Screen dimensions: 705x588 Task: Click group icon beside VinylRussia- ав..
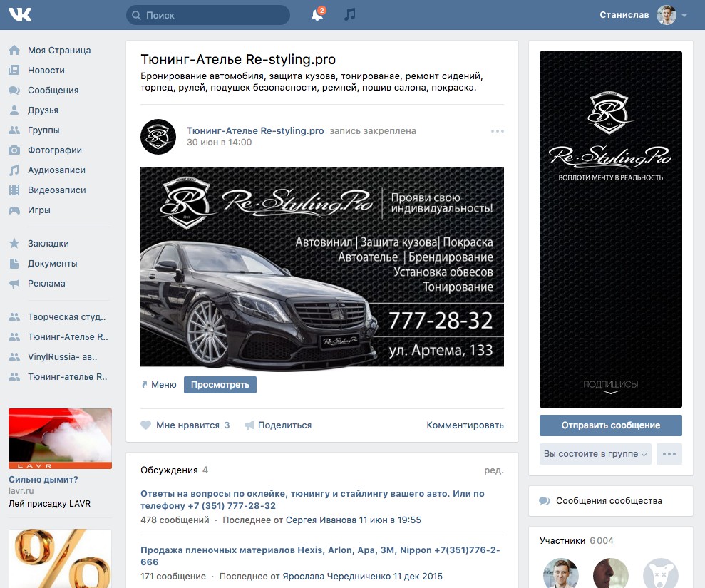[x=14, y=357]
